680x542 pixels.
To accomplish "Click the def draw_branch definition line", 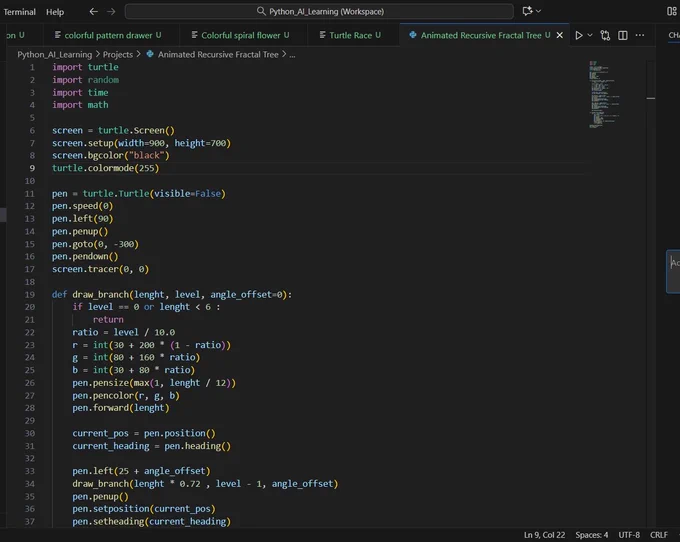I will coord(172,295).
